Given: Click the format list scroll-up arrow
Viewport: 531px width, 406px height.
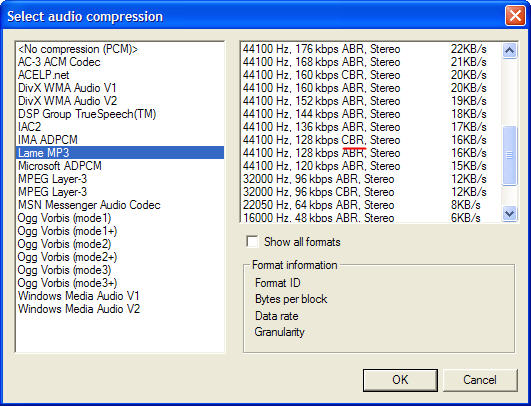Looking at the screenshot, I should 509,51.
